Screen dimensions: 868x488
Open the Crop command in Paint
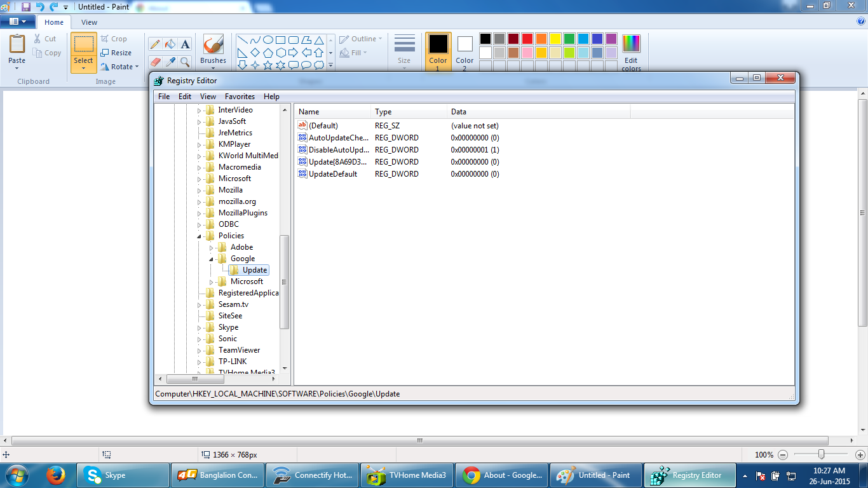pyautogui.click(x=114, y=39)
